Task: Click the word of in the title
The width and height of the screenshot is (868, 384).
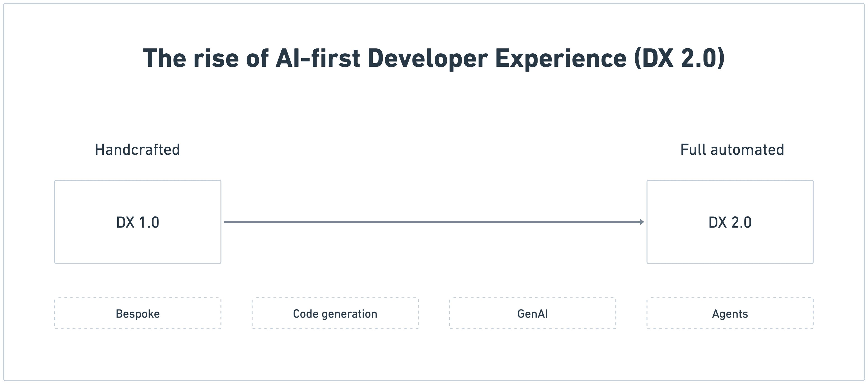Action: [257, 58]
